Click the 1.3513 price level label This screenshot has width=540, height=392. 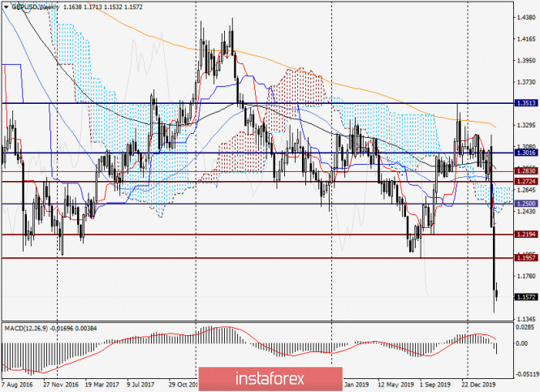point(526,103)
